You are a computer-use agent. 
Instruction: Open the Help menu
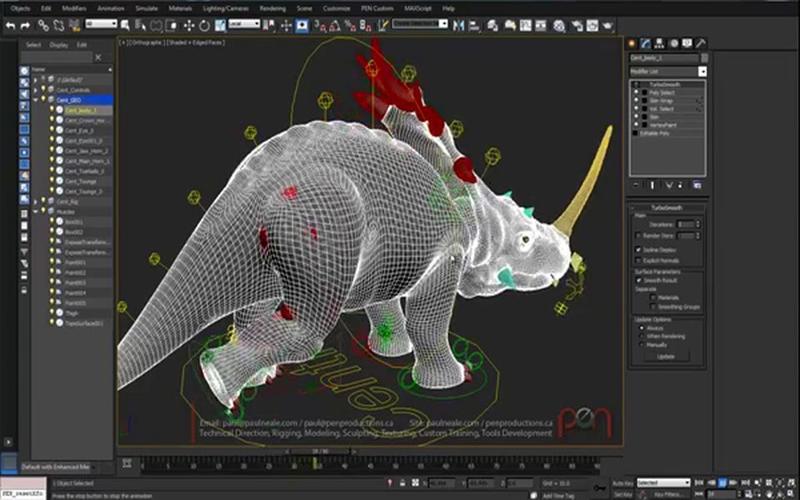coord(448,8)
